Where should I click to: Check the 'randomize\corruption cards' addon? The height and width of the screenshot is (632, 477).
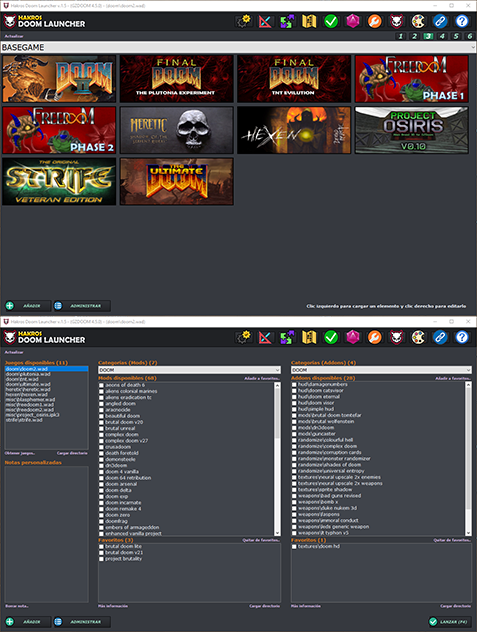click(294, 453)
